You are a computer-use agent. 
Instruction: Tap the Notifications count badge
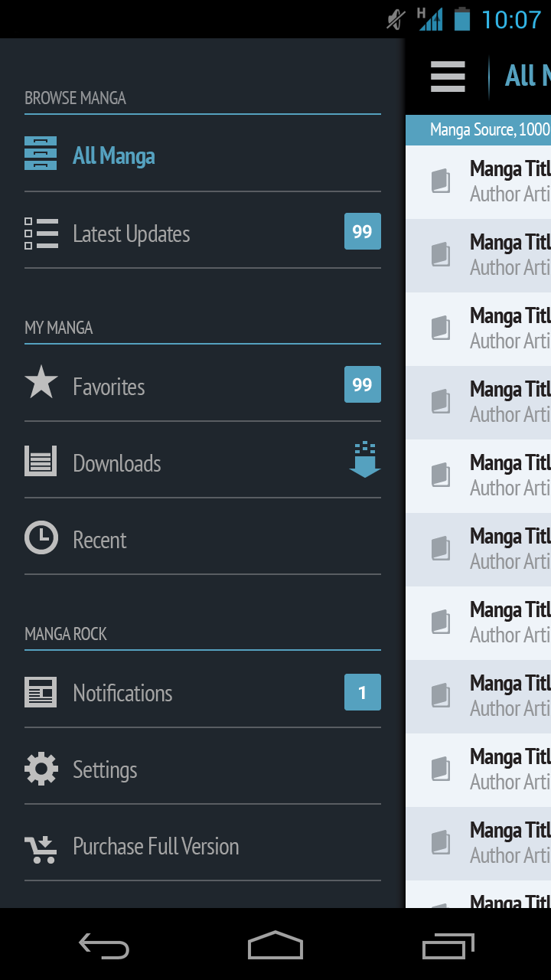(362, 693)
